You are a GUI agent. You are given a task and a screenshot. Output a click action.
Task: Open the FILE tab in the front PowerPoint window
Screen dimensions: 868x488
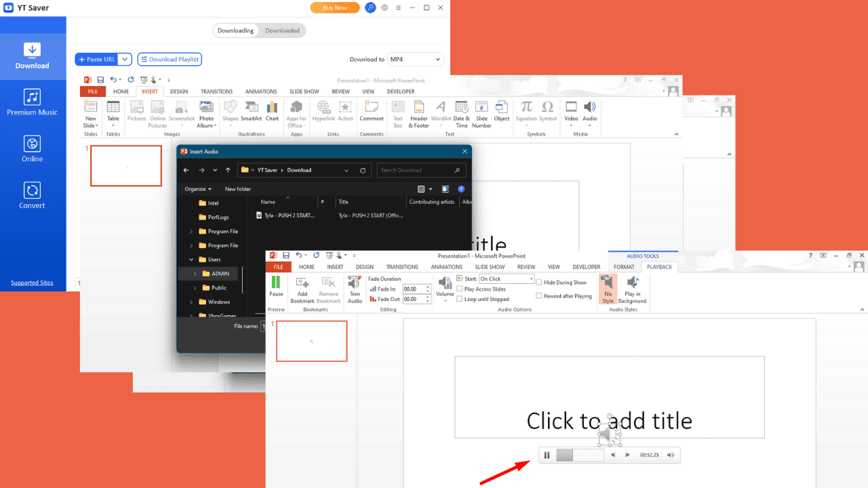pyautogui.click(x=280, y=267)
